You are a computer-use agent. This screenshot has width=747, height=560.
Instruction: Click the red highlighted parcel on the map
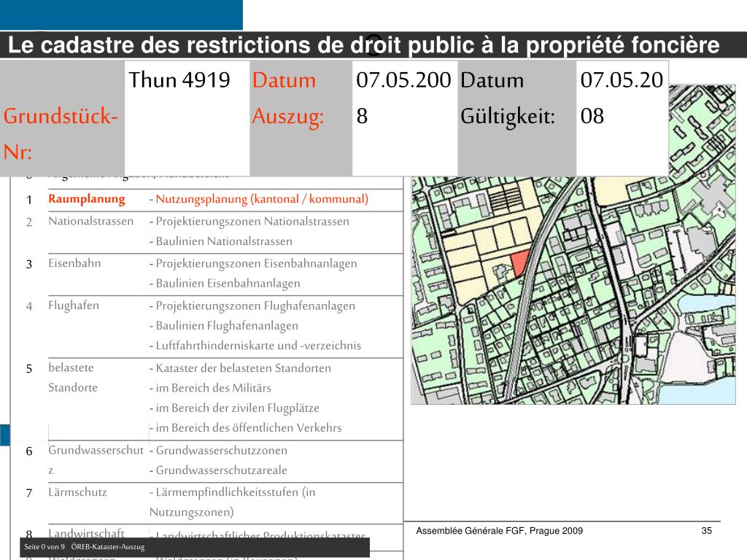point(519,262)
